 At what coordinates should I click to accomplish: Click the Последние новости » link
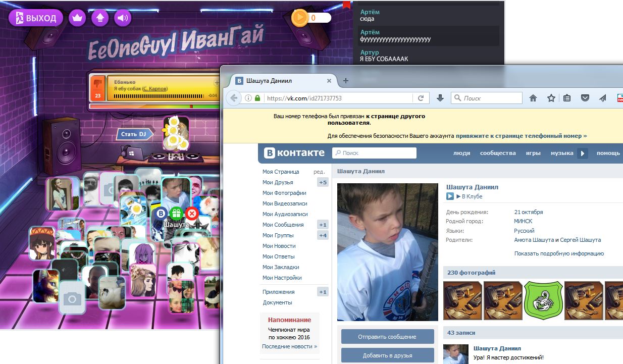click(x=289, y=346)
